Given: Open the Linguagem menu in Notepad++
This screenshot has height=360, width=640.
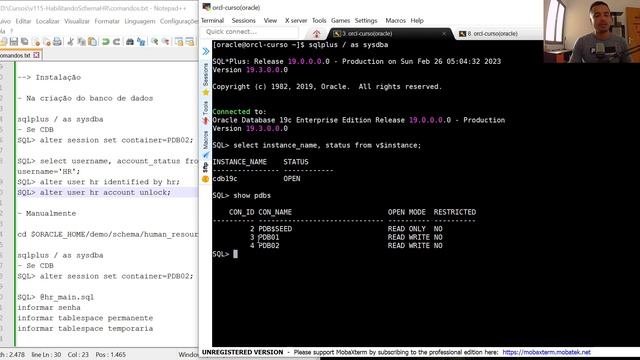Looking at the screenshot, I should [x=140, y=21].
